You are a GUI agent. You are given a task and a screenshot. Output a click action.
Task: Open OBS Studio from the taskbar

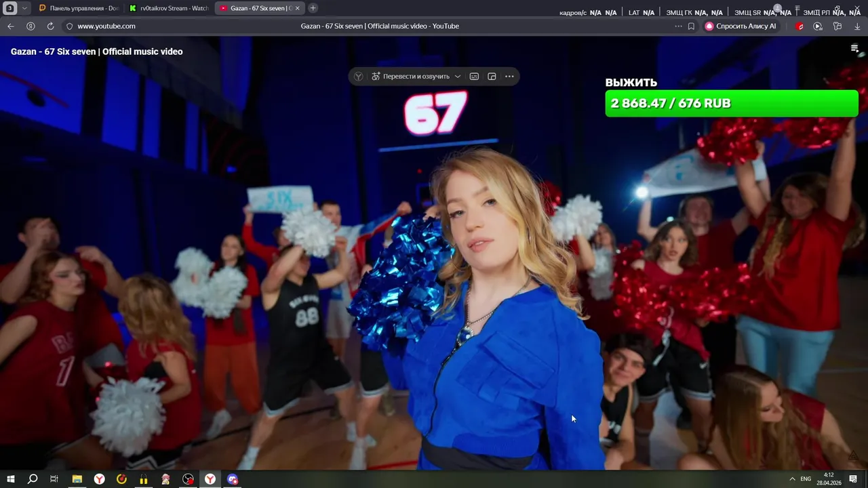point(188,479)
